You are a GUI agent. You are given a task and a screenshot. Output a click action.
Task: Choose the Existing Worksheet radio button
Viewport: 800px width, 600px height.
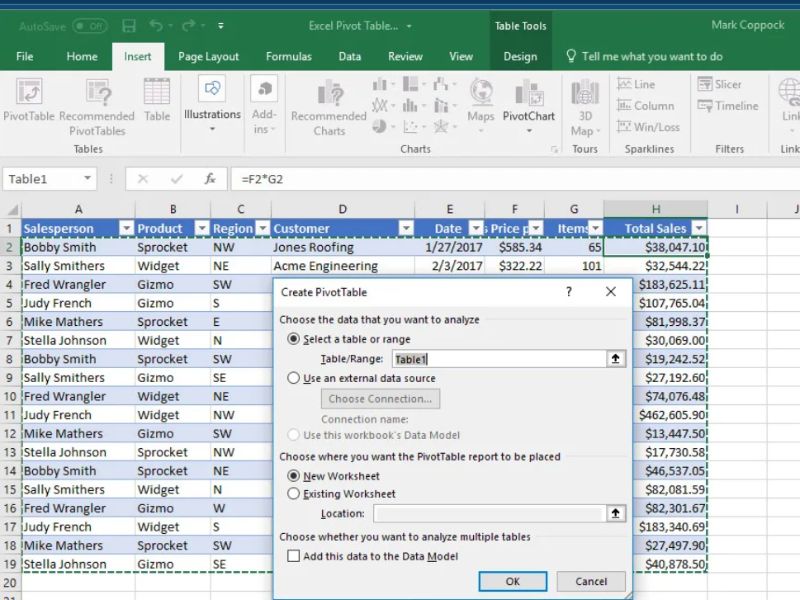coord(294,494)
